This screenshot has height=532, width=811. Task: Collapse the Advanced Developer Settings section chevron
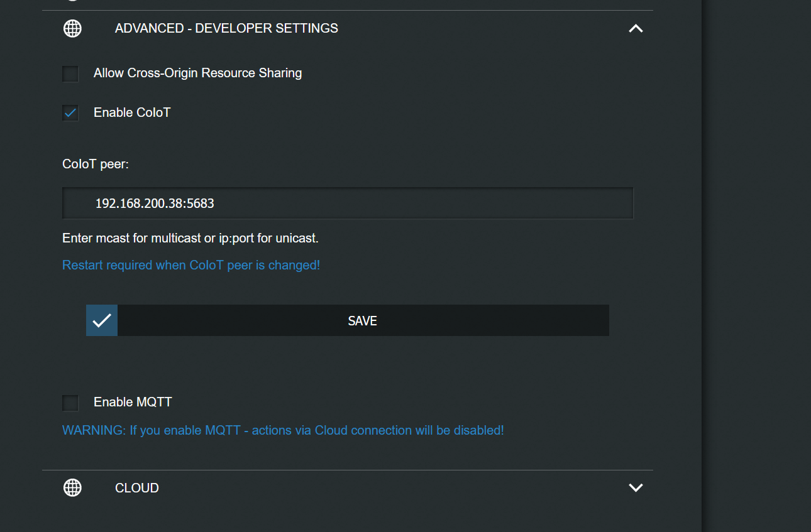[636, 28]
